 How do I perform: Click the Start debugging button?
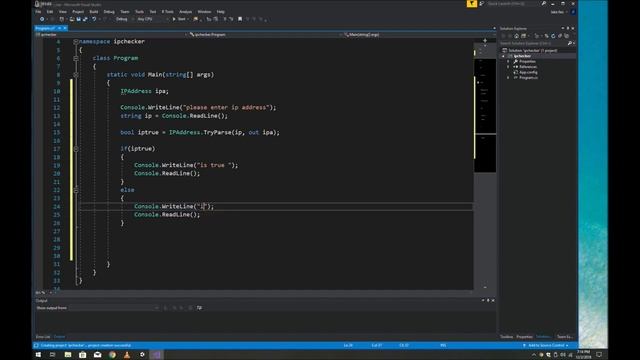click(180, 19)
